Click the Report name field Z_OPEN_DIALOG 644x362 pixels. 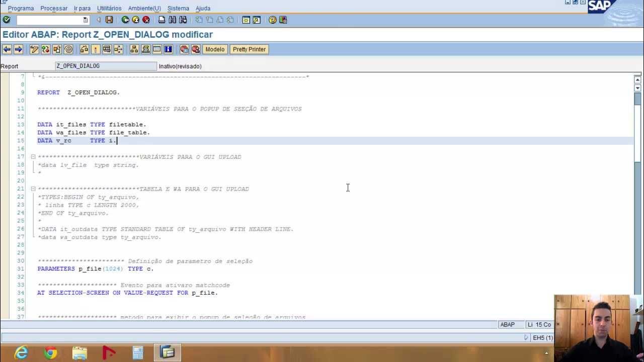pyautogui.click(x=106, y=66)
